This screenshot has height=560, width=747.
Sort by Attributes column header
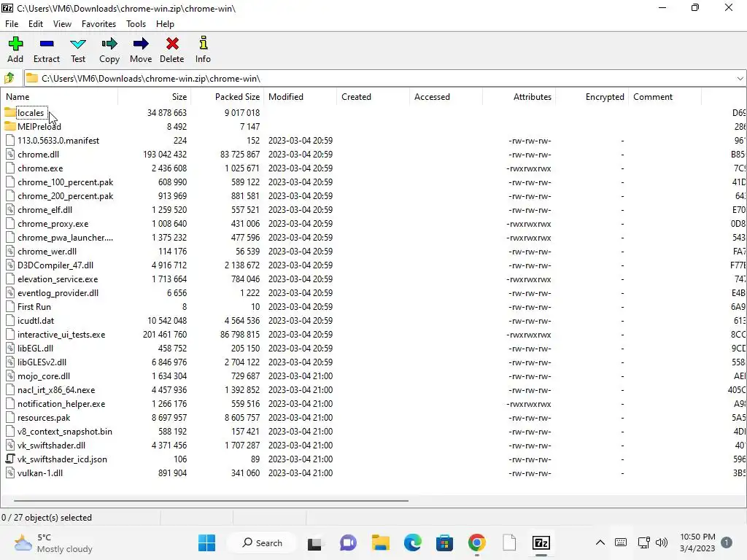(x=519, y=97)
